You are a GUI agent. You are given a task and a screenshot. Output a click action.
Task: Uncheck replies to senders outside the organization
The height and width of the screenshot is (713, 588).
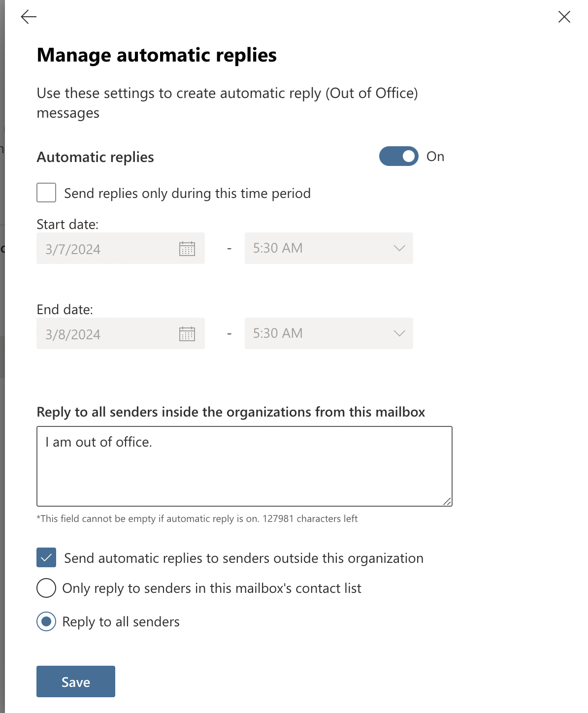(x=46, y=558)
